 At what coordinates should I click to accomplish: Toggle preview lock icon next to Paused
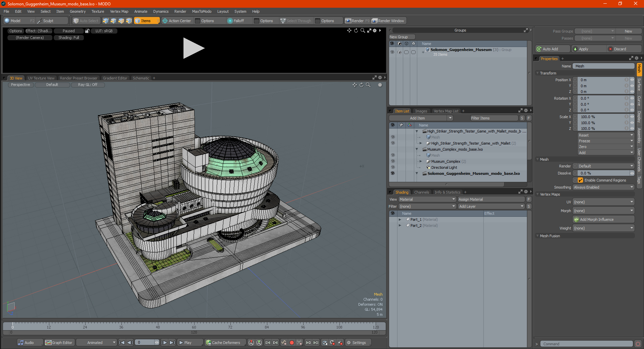tap(87, 31)
